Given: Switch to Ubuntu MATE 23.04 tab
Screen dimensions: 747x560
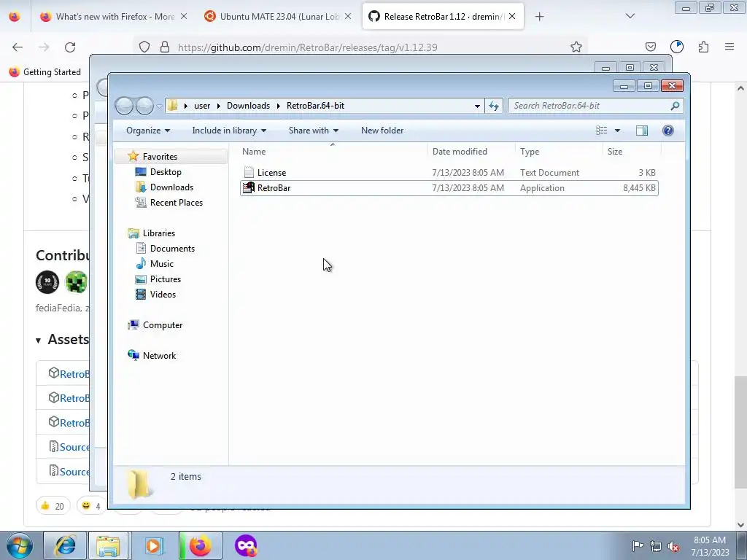Looking at the screenshot, I should [279, 17].
